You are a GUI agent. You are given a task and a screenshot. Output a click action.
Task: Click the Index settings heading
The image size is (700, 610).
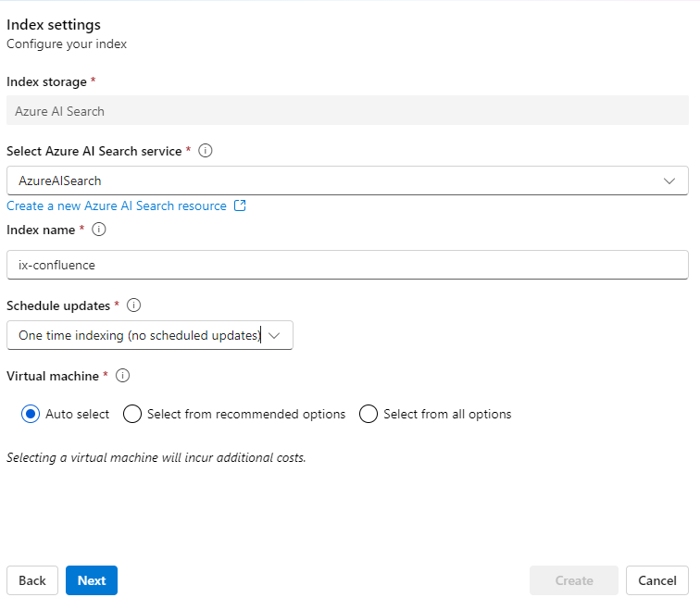(x=54, y=25)
